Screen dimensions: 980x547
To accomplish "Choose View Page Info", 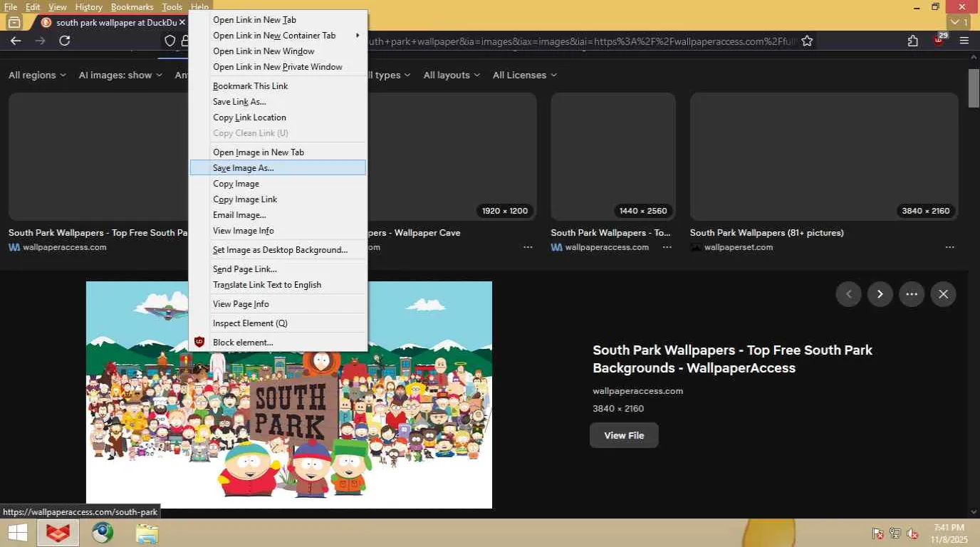I will point(278,304).
